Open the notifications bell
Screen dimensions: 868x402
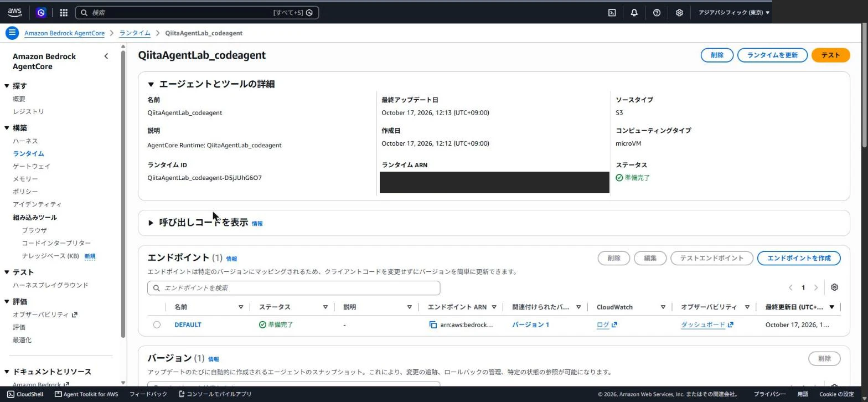tap(634, 12)
